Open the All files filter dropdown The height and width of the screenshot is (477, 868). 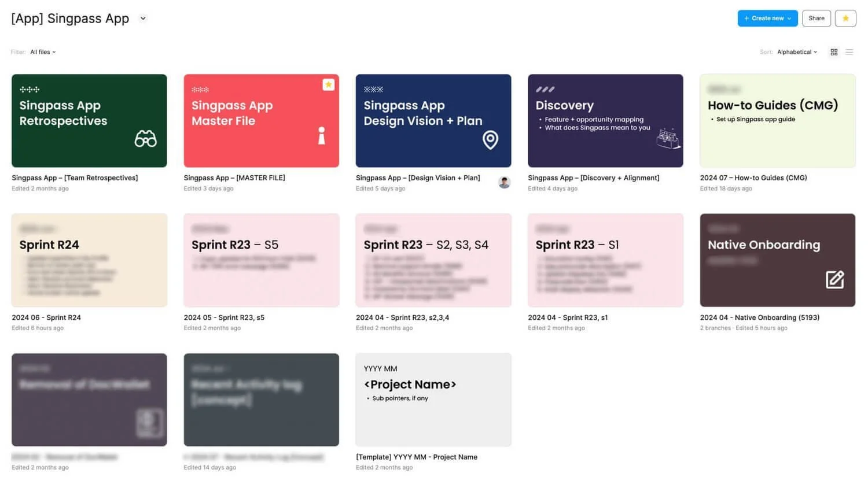(x=43, y=52)
